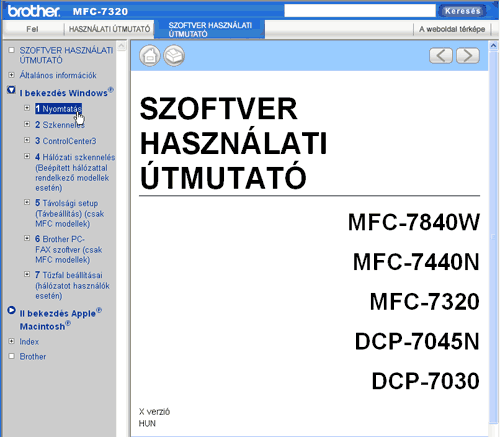Viewport: 500px width, 437px height.
Task: Open II bekezdés Apple Macintosh link
Action: click(61, 320)
